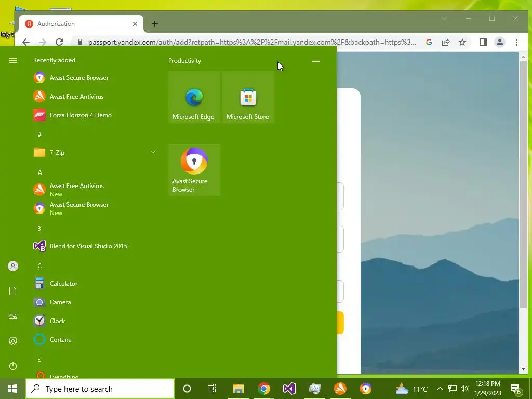Screen dimensions: 532x399
Task: Open Cortana circle on the taskbar
Action: 187,389
